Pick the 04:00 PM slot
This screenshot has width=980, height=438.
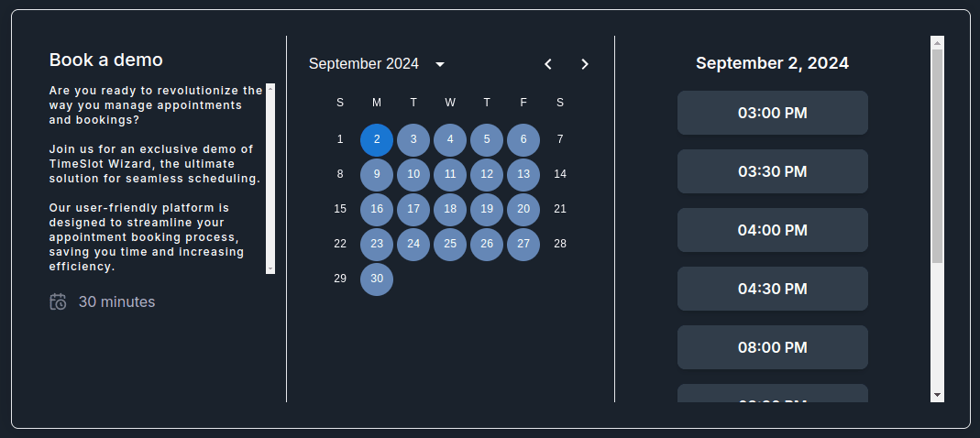click(772, 230)
